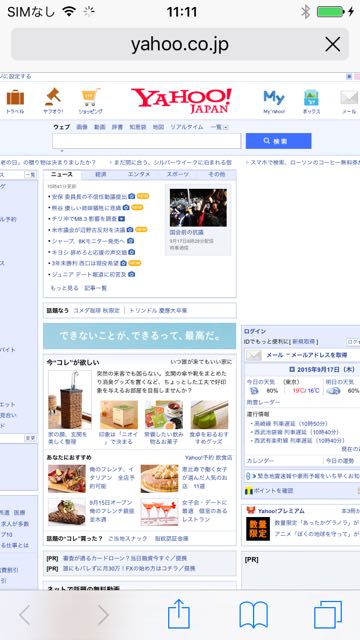This screenshot has height=640, width=360.
Task: Show open tabs in Safari
Action: click(x=328, y=614)
